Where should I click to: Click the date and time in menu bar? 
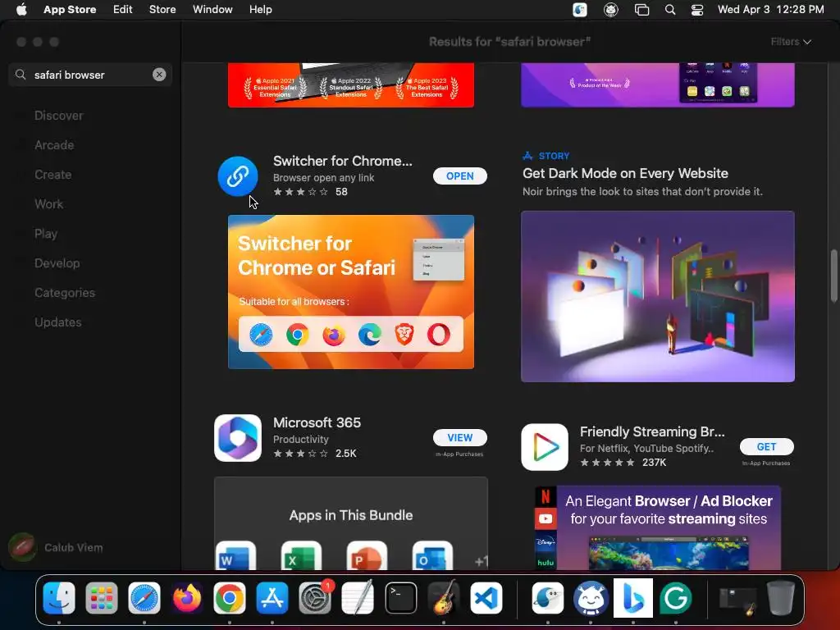(x=770, y=10)
